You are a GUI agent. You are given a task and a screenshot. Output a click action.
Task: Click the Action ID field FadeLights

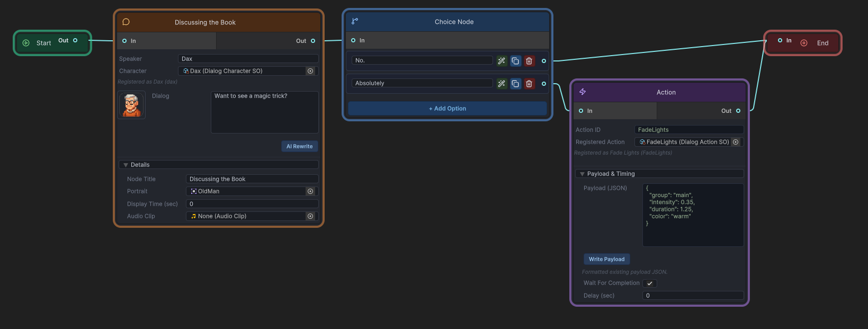pos(690,130)
